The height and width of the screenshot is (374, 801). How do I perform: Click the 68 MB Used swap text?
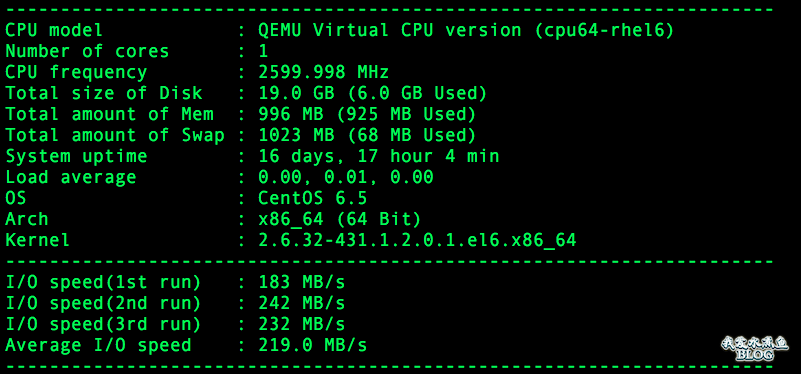(412, 135)
